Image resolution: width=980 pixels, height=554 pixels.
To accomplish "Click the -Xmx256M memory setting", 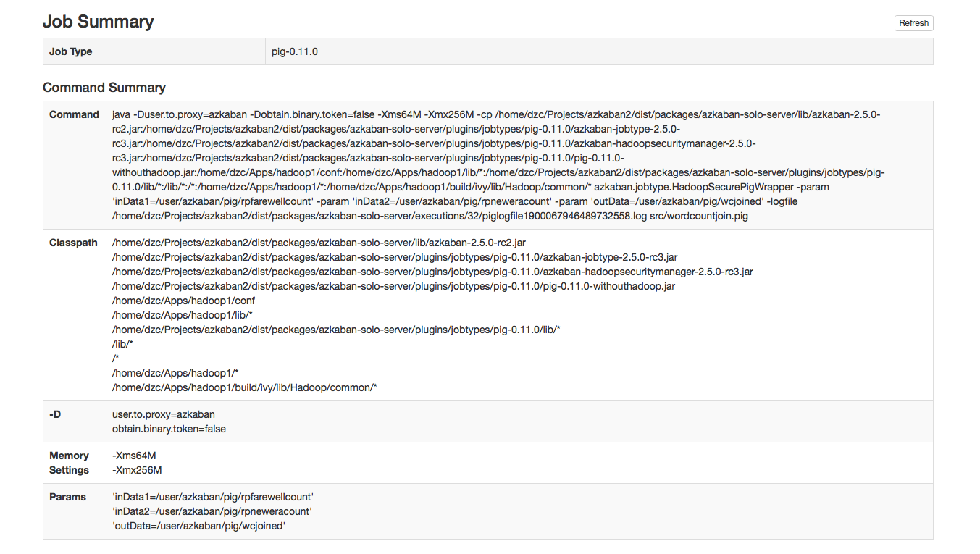I will (137, 470).
